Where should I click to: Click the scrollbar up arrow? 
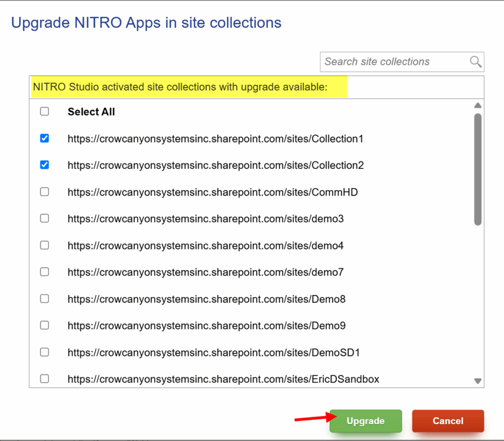pos(477,105)
